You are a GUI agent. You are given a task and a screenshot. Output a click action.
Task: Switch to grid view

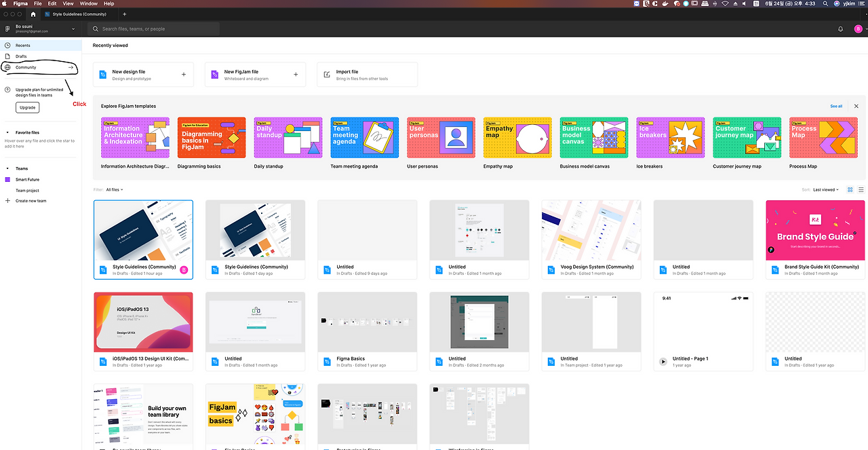(850, 189)
